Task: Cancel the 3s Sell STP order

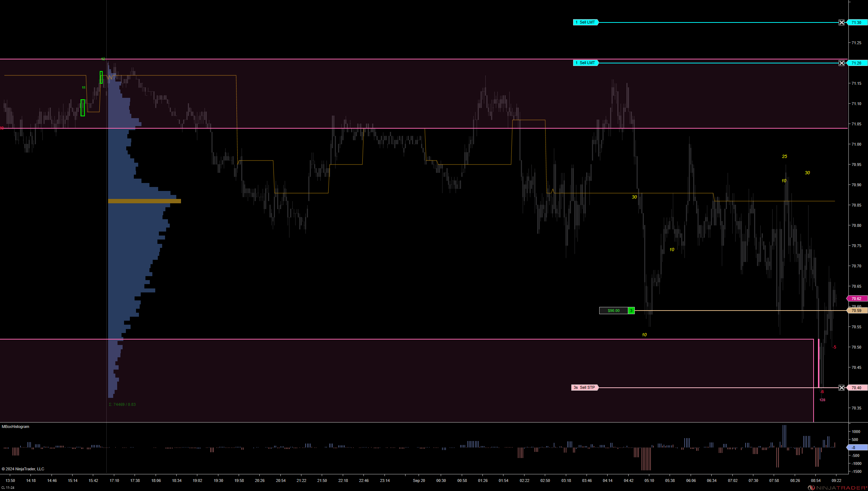Action: tap(842, 388)
